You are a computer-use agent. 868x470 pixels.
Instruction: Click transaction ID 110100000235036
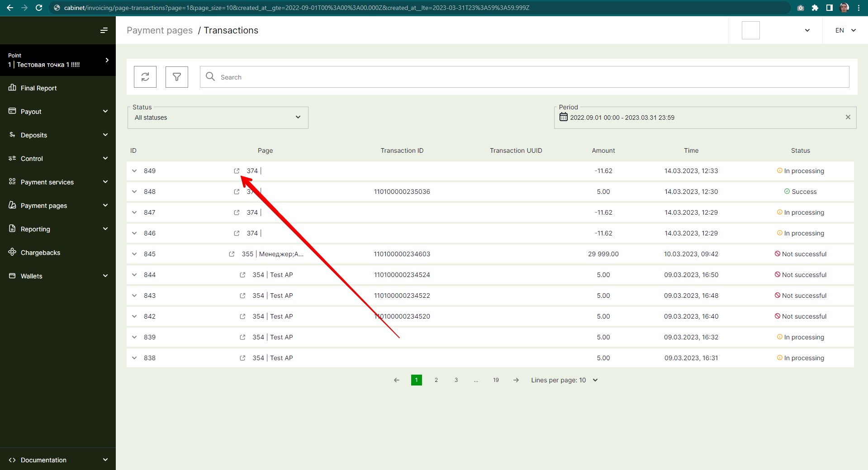click(x=402, y=192)
